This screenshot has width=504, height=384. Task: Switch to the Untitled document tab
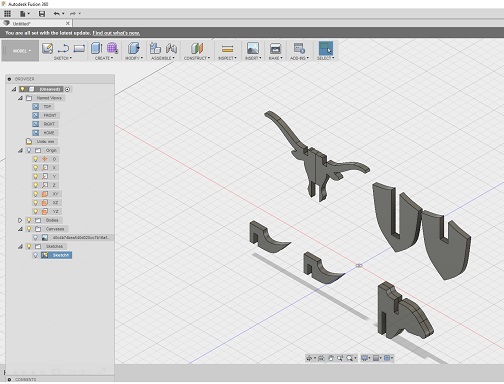37,23
